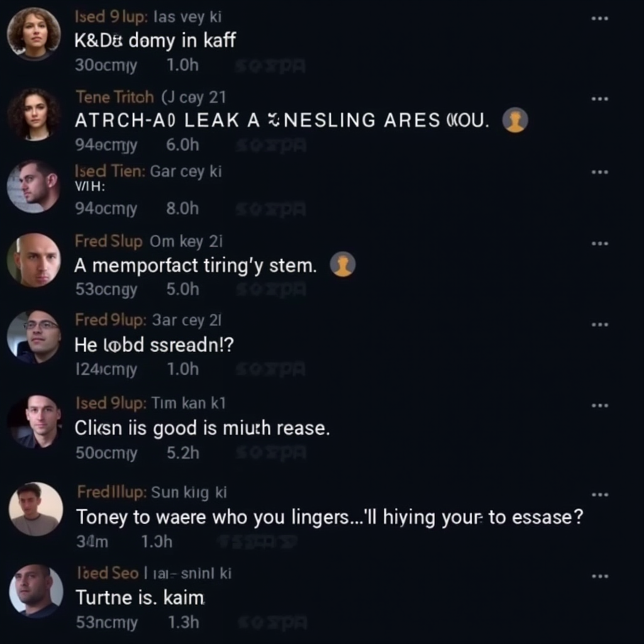Click the badge beside 'A memportact tiring'y stem'

point(343,265)
